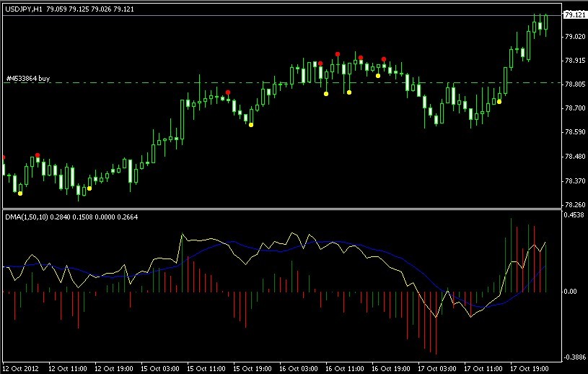Click the 17 Oct 19:00 time label

(530, 368)
